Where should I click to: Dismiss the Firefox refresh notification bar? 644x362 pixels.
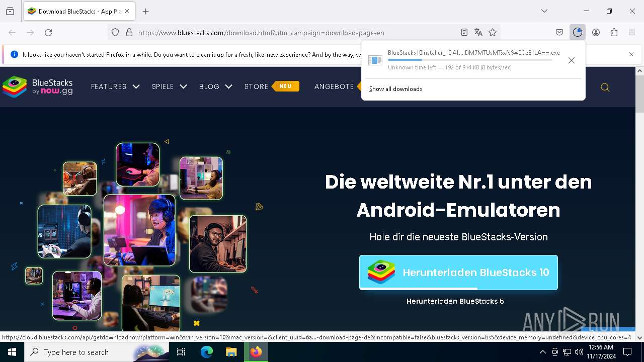pos(631,54)
